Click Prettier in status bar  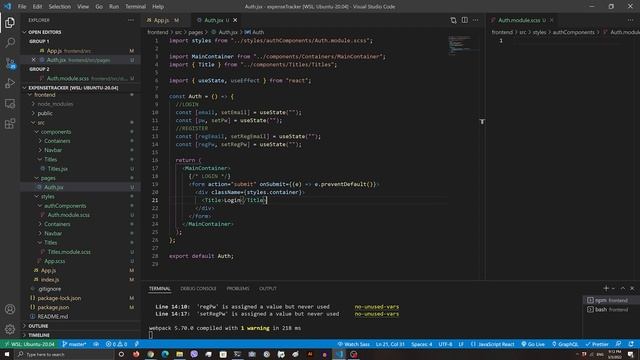click(x=597, y=344)
